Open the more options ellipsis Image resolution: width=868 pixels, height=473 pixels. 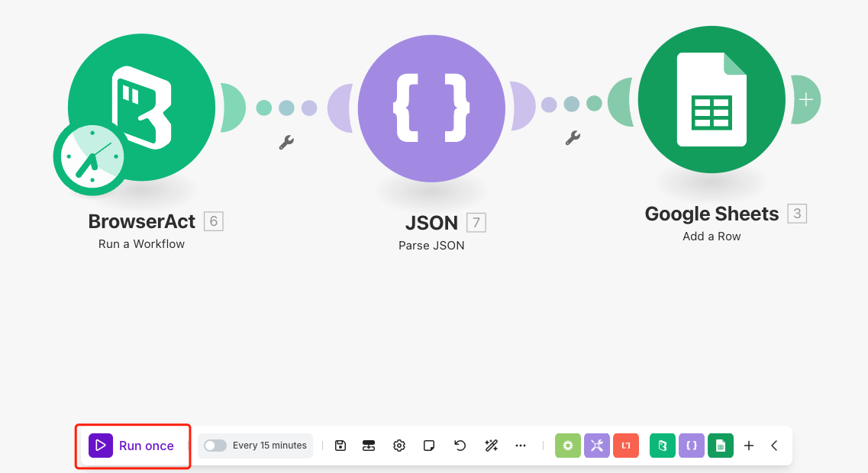(521, 446)
